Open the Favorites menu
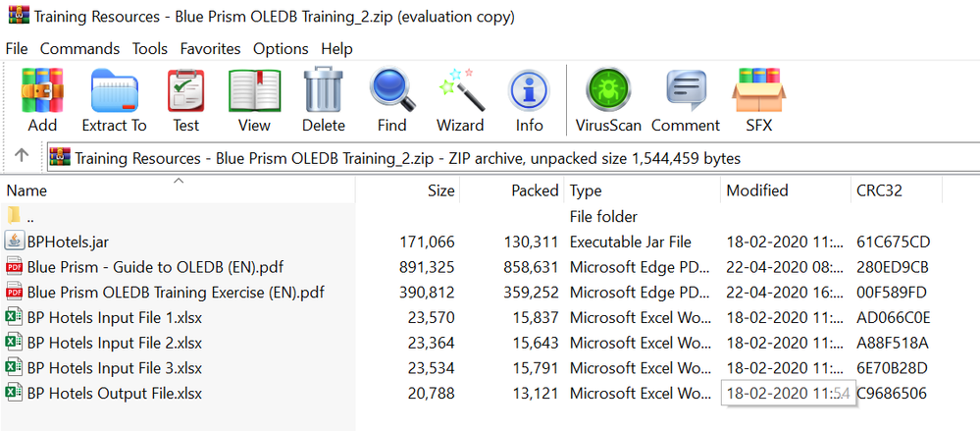 pos(210,49)
